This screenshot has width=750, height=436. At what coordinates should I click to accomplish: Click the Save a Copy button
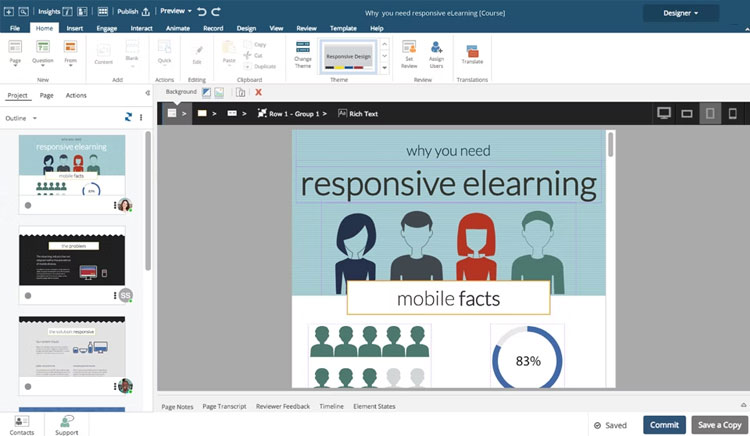(719, 425)
